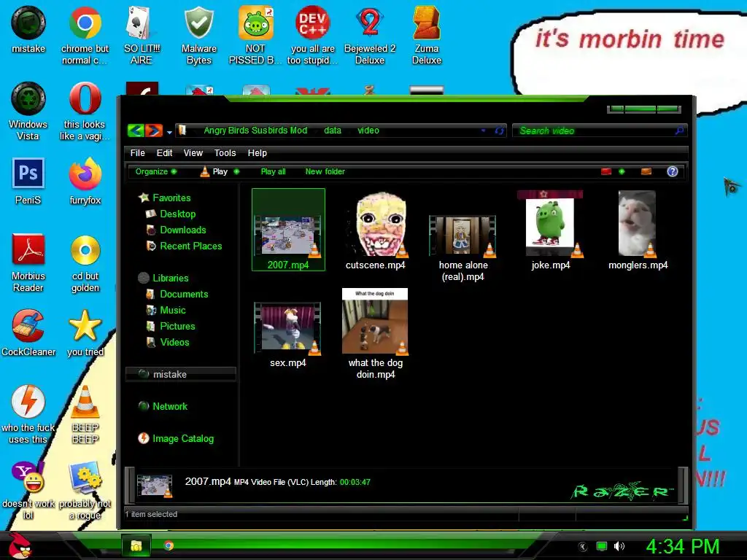This screenshot has height=560, width=747.
Task: Open the 'NOT PISSED B...' Bad Piggies icon
Action: pyautogui.click(x=255, y=36)
